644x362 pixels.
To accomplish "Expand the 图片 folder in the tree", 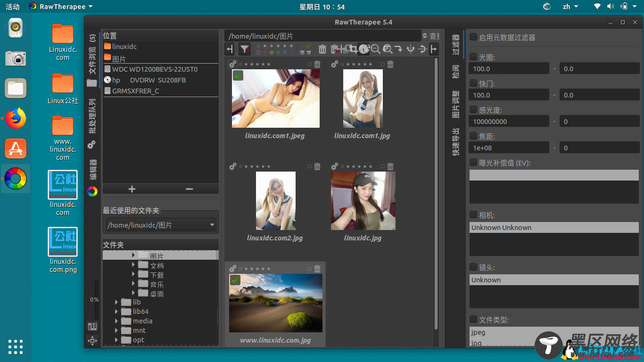I will click(133, 255).
